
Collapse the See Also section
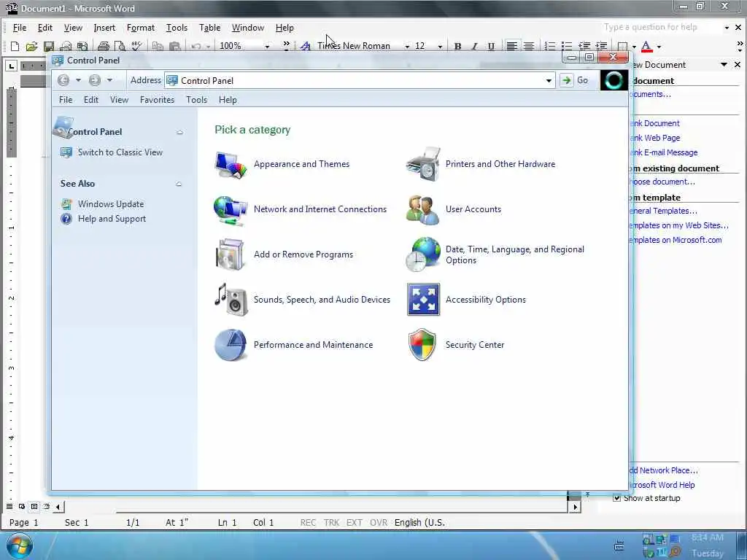(179, 184)
